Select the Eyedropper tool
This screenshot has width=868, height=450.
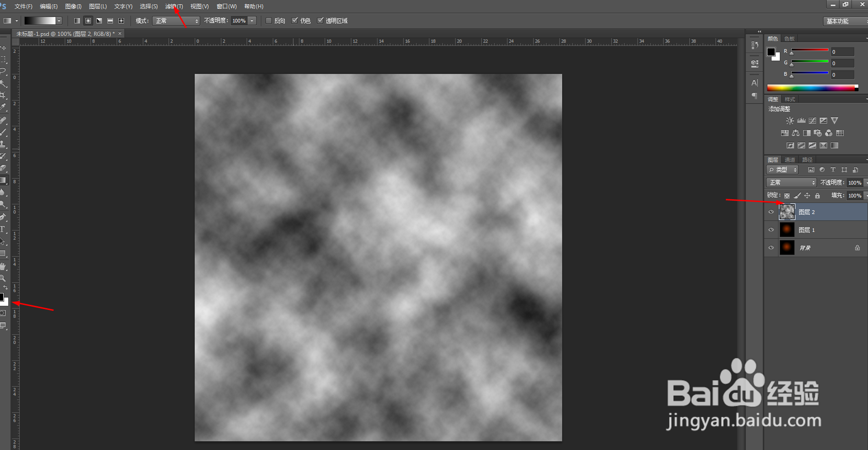tap(3, 107)
